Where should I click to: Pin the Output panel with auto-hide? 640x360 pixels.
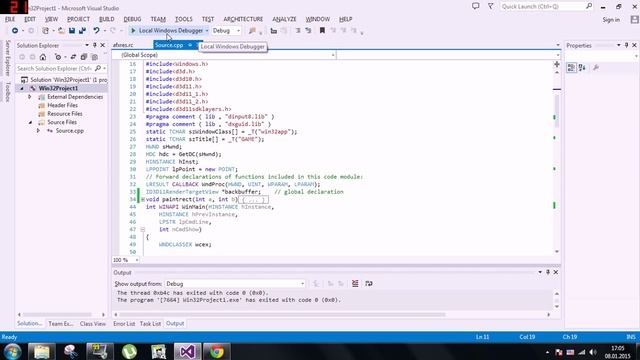click(548, 272)
